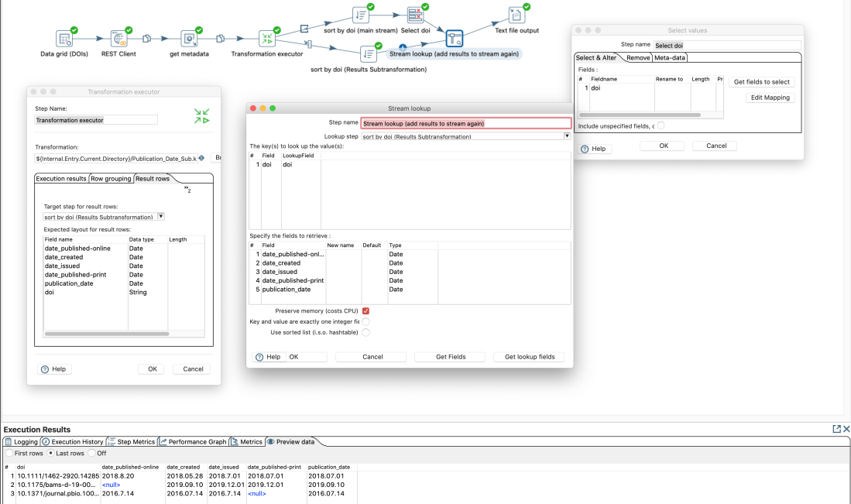
Task: Click the Select doi step icon
Action: [x=415, y=15]
